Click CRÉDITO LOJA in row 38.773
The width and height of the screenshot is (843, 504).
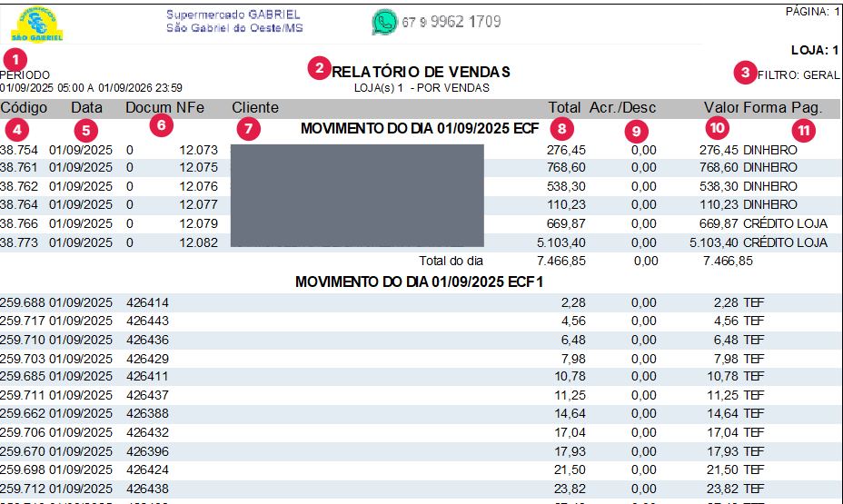pyautogui.click(x=785, y=242)
